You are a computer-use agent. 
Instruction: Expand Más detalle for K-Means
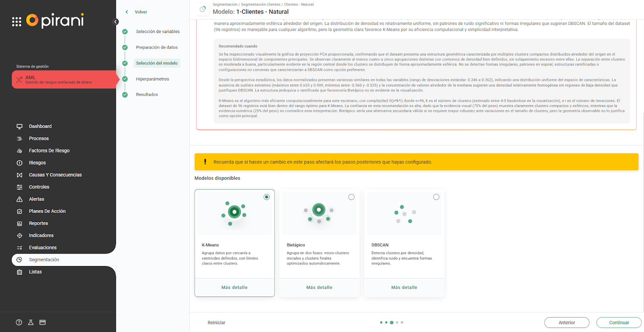coord(234,287)
